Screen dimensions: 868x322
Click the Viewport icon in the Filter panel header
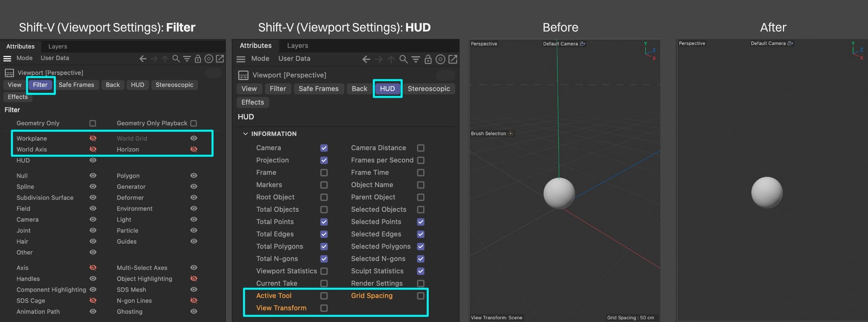9,73
